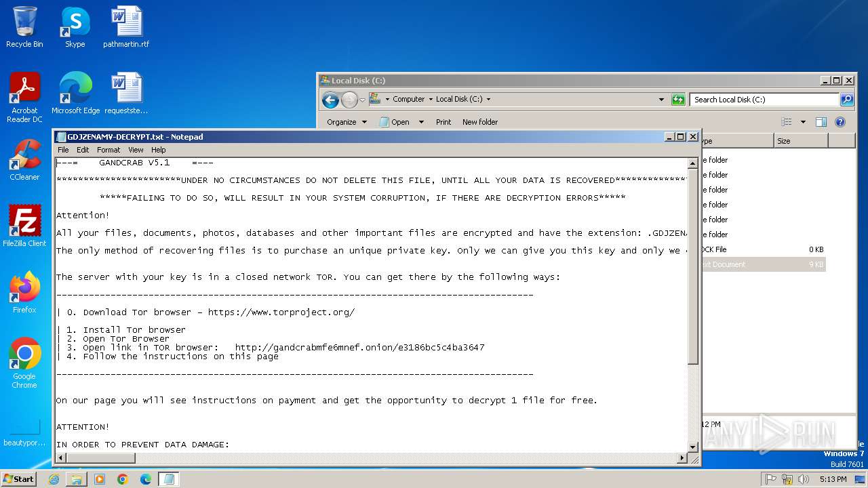Select the requestste... document icon
The image size is (868, 488).
tap(126, 94)
